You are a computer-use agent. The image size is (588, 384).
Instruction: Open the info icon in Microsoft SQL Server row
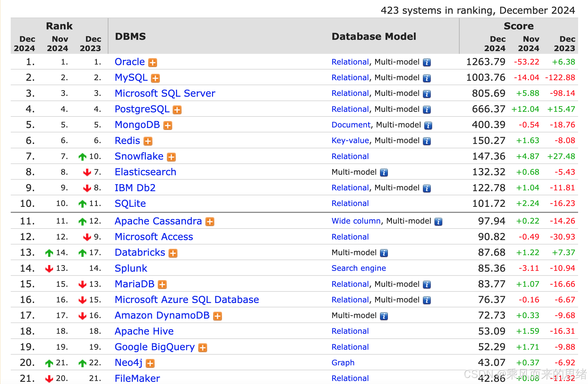427,94
